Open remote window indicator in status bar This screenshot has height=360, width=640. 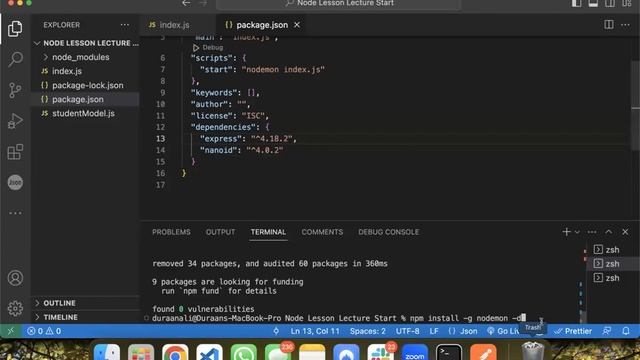[x=11, y=331]
